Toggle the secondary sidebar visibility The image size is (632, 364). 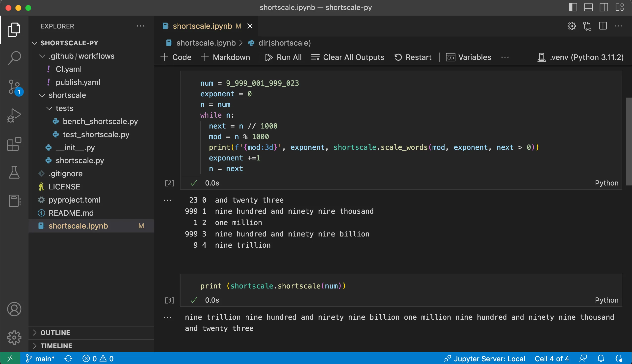tap(604, 7)
